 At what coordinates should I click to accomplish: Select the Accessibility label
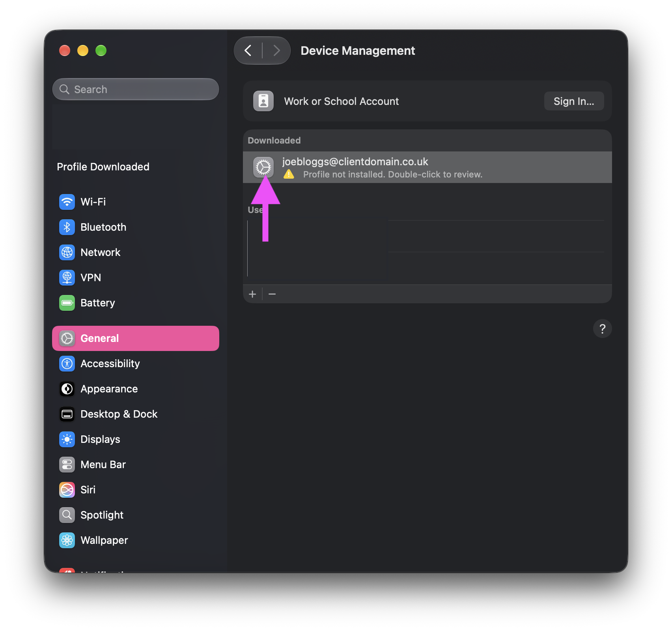coord(110,364)
